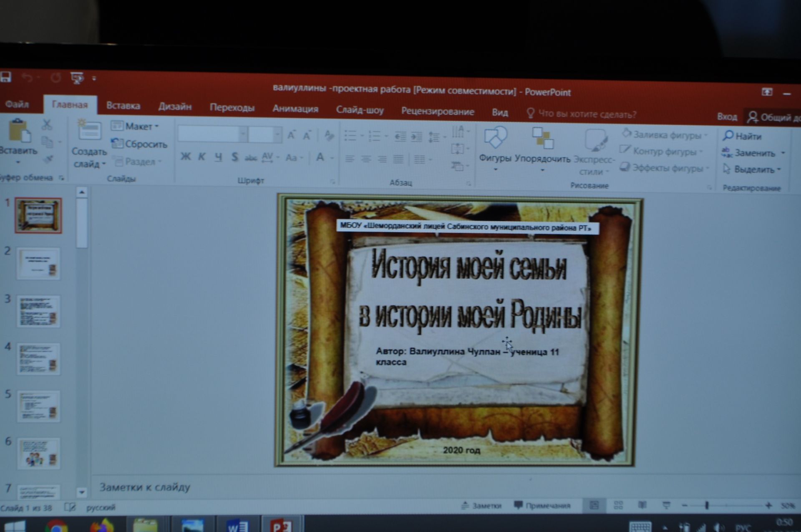Align text right icon
The image size is (801, 532).
(x=382, y=159)
